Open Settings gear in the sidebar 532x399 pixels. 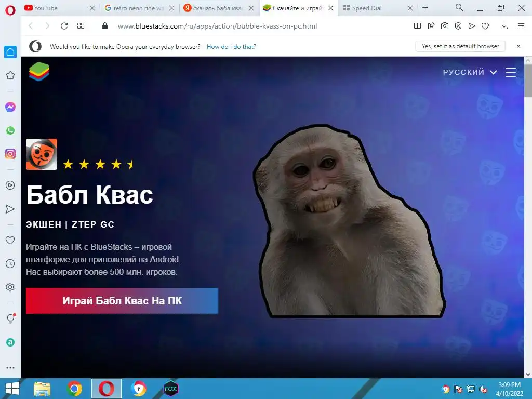click(x=10, y=287)
